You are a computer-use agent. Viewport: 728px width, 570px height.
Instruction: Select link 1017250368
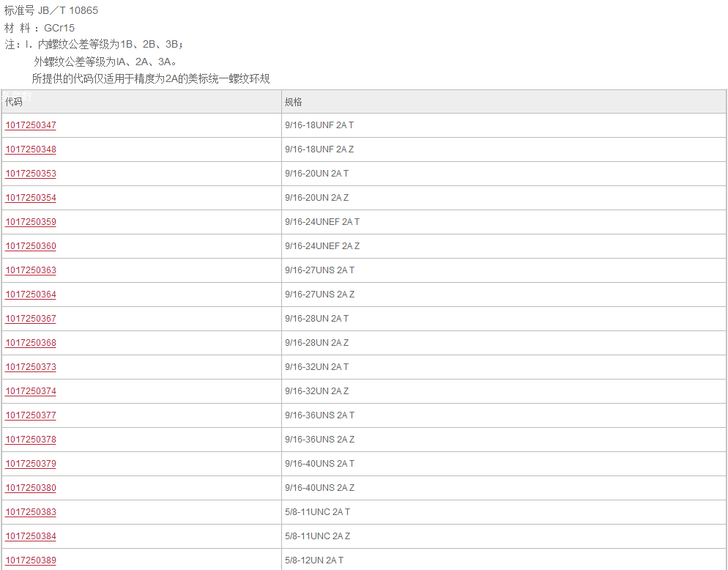[31, 343]
